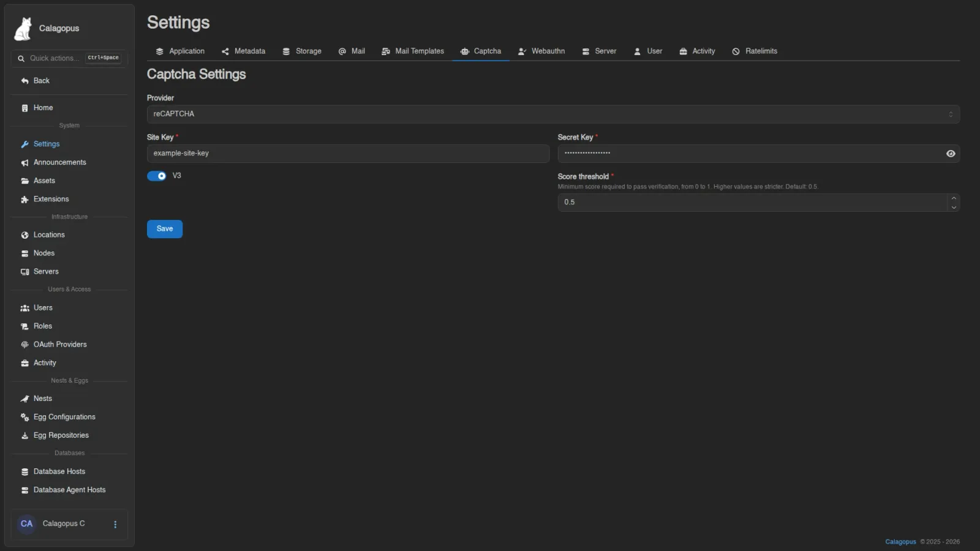Switch to the Application tab
This screenshot has width=980, height=551.
point(180,51)
